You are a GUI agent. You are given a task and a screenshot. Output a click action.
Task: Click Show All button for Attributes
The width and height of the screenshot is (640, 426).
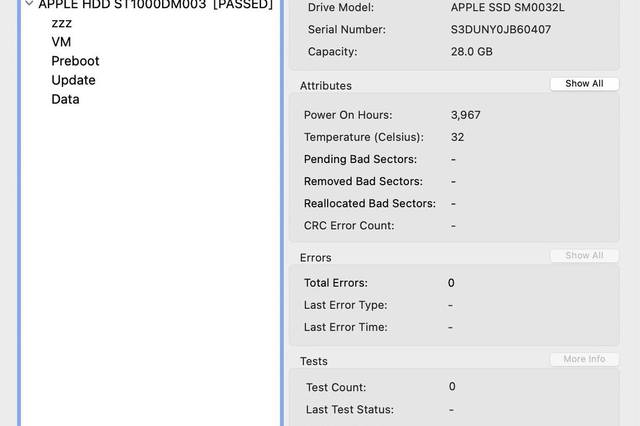pyautogui.click(x=584, y=84)
